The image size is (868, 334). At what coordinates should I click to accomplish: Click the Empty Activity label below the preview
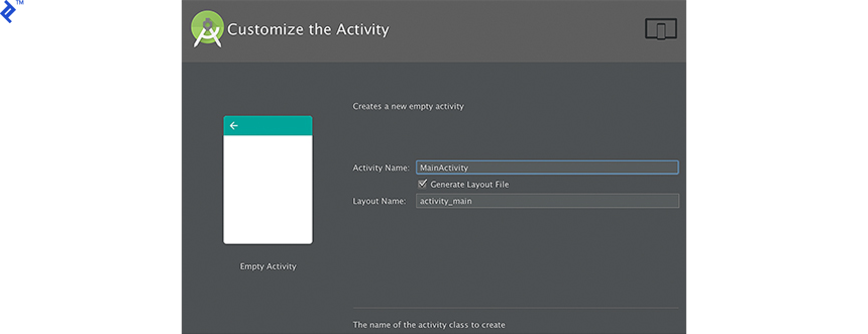tap(267, 266)
